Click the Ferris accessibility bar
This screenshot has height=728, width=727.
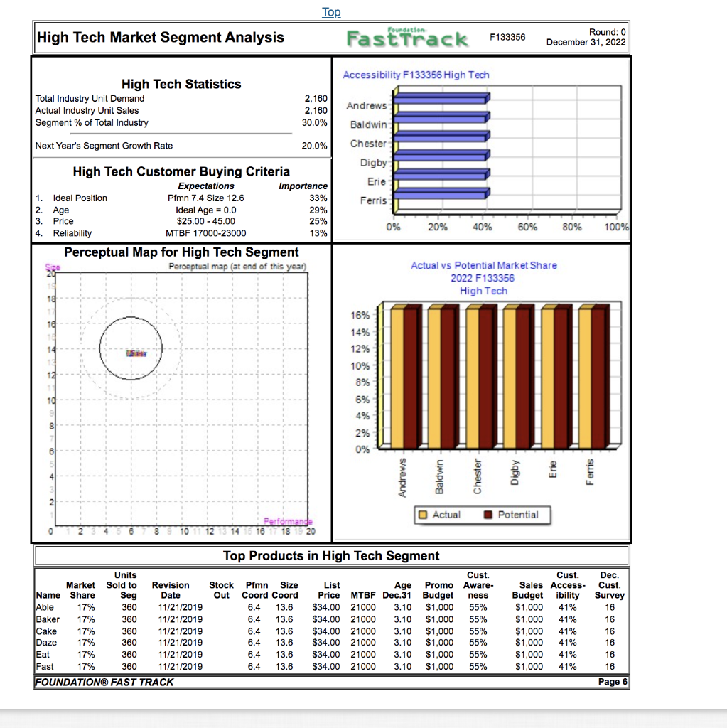441,192
